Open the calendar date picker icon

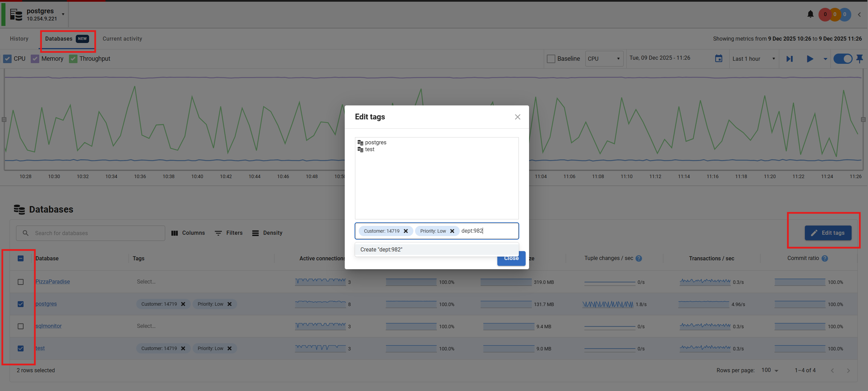coord(718,58)
